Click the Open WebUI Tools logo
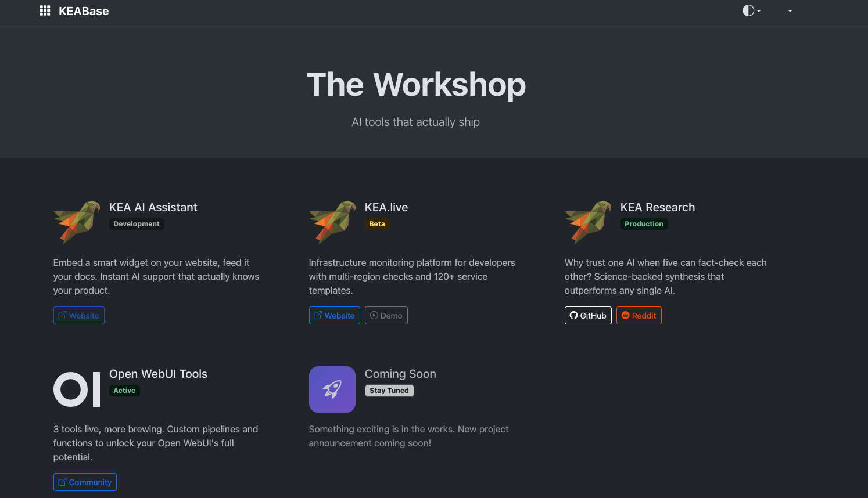 (77, 389)
